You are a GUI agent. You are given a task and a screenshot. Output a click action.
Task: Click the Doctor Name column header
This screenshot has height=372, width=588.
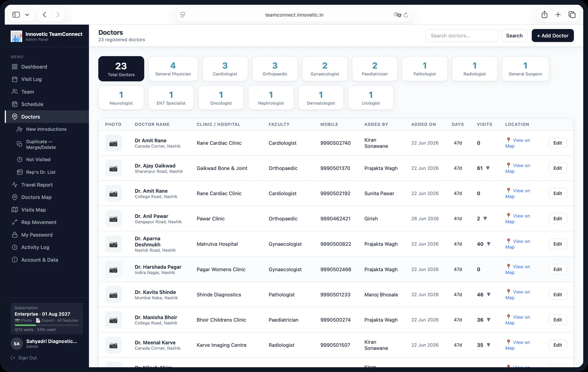pyautogui.click(x=152, y=124)
